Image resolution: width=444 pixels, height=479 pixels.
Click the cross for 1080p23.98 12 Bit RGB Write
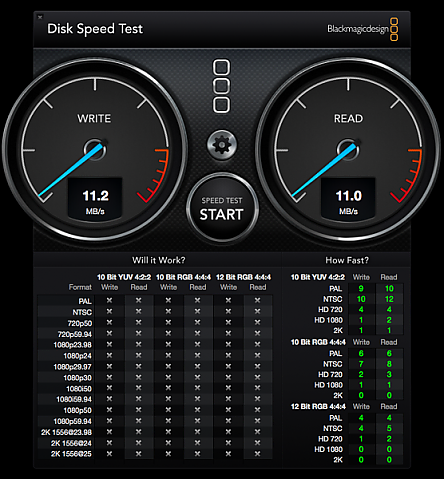(x=228, y=344)
